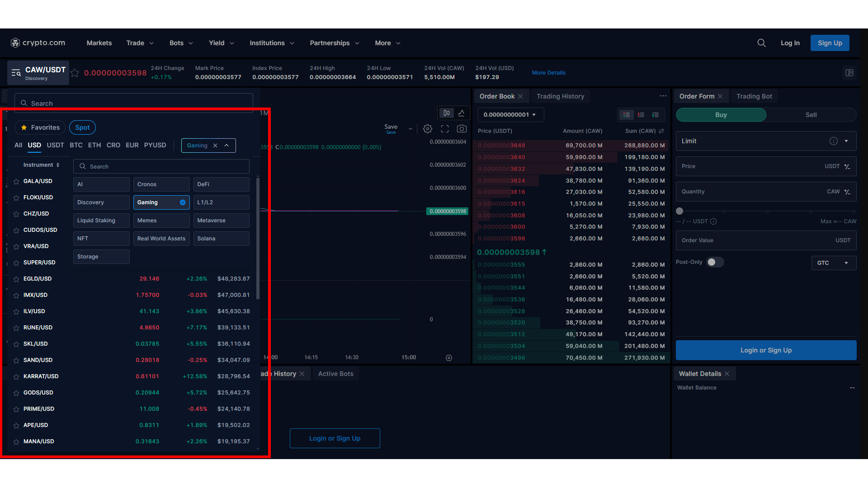The height and width of the screenshot is (488, 868).
Task: Click the blue Sign Up button
Action: 830,43
